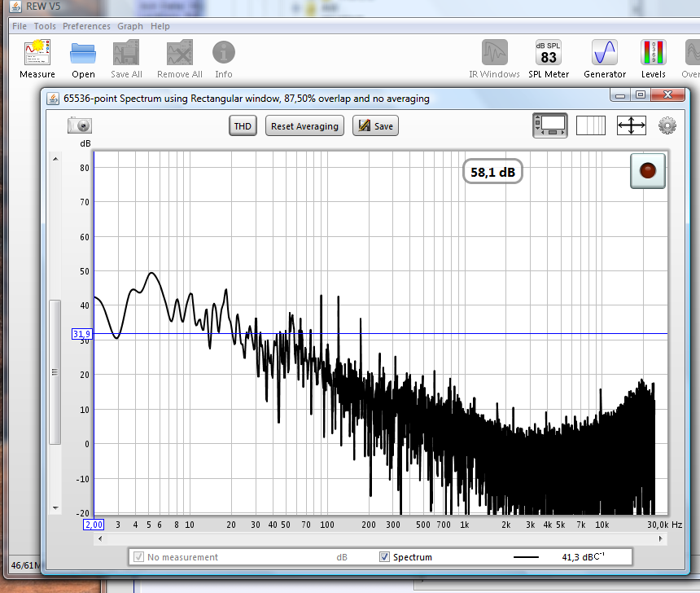Click the 46/61M memory indicator

[x=25, y=565]
